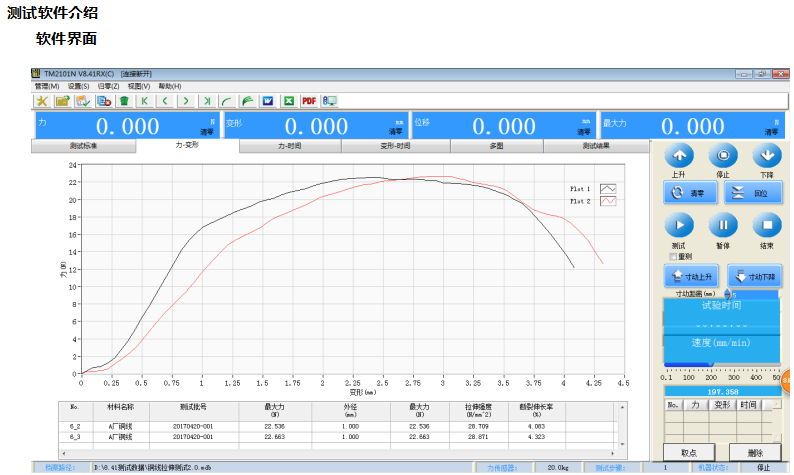This screenshot has height=475, width=794.
Task: End test with the 结束 stop button
Action: point(767,225)
